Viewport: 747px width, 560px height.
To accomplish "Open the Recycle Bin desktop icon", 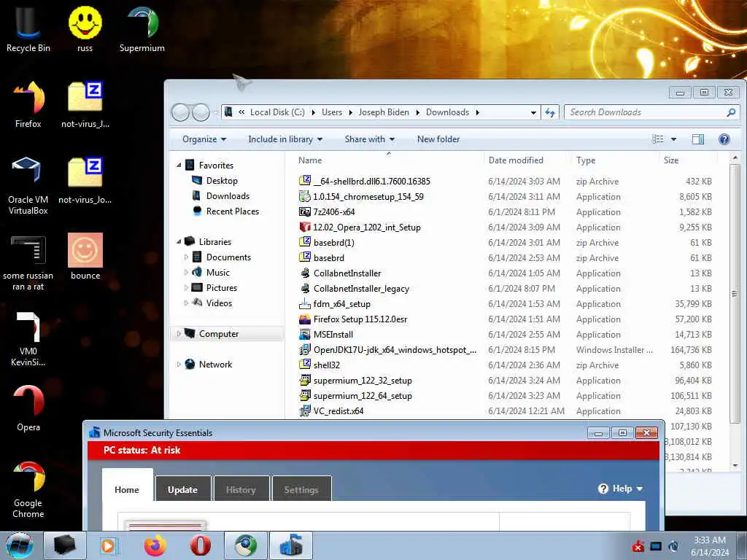I will point(28,28).
